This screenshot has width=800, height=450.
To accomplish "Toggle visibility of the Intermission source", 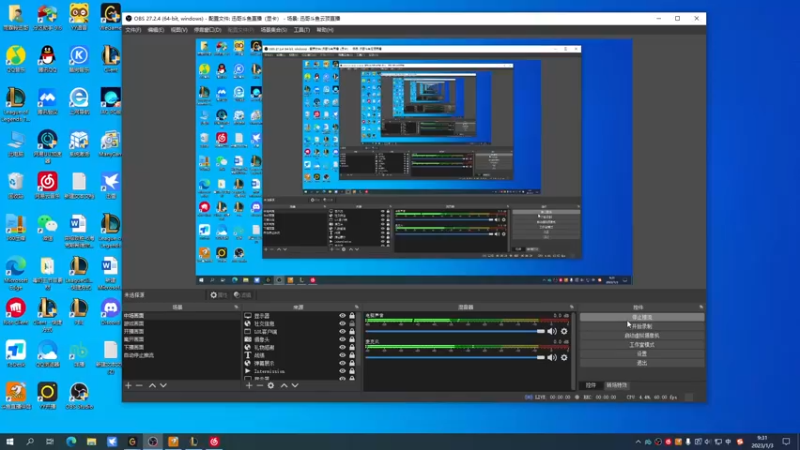I will tap(342, 371).
